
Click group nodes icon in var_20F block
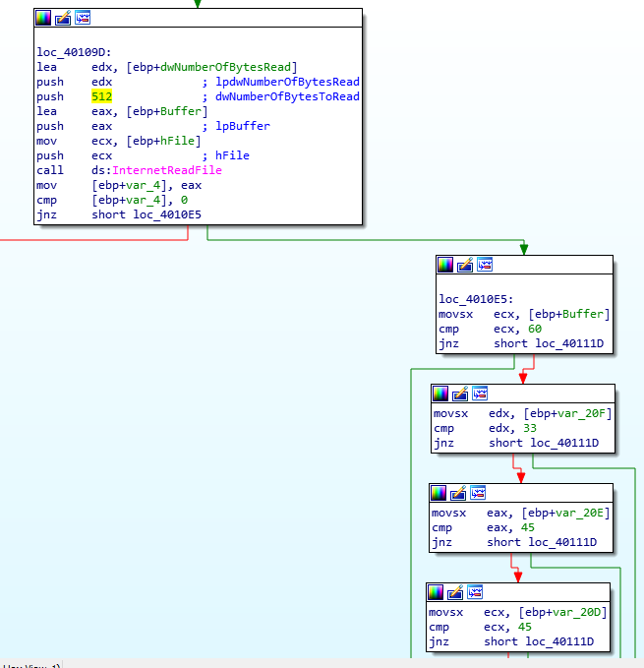pyautogui.click(x=479, y=394)
